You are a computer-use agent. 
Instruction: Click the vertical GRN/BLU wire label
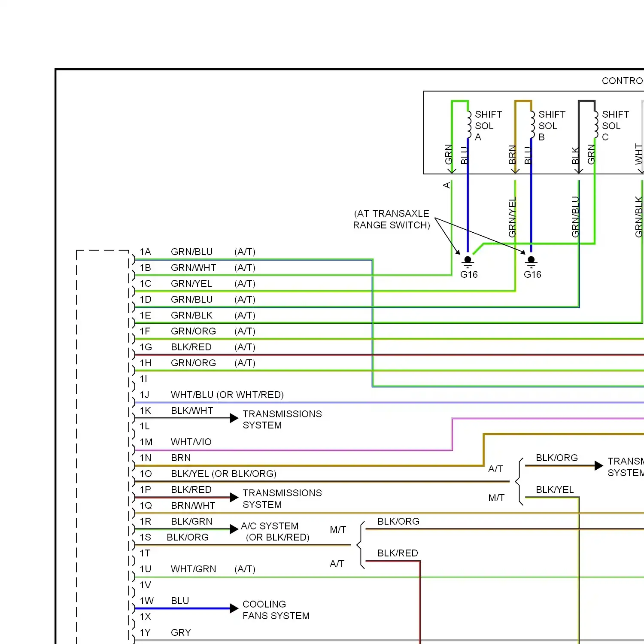tap(575, 217)
